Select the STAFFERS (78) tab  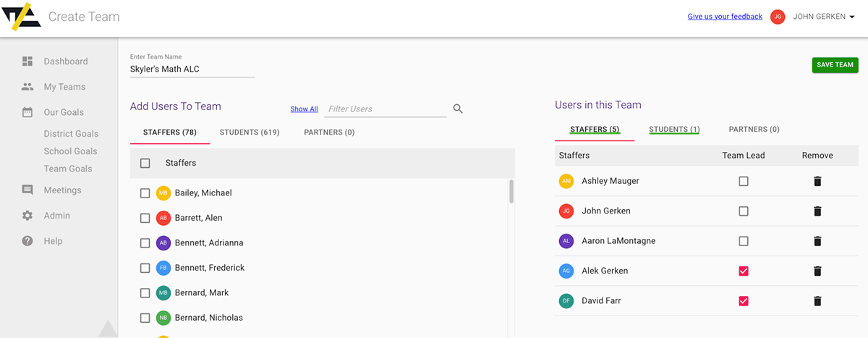pos(170,132)
